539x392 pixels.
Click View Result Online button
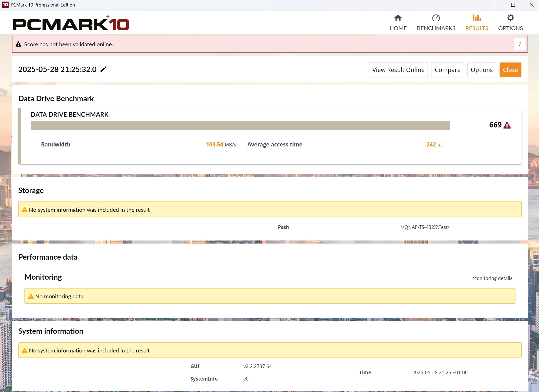coord(398,70)
